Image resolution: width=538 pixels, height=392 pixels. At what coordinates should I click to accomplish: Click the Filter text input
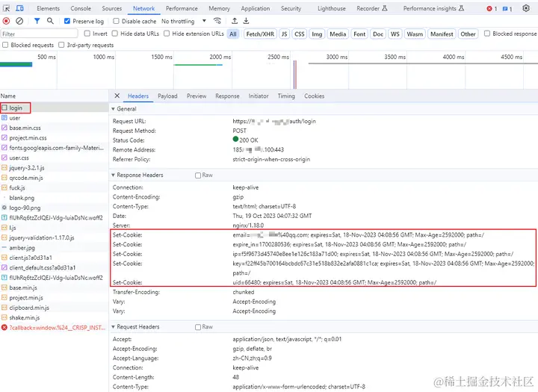(x=39, y=34)
